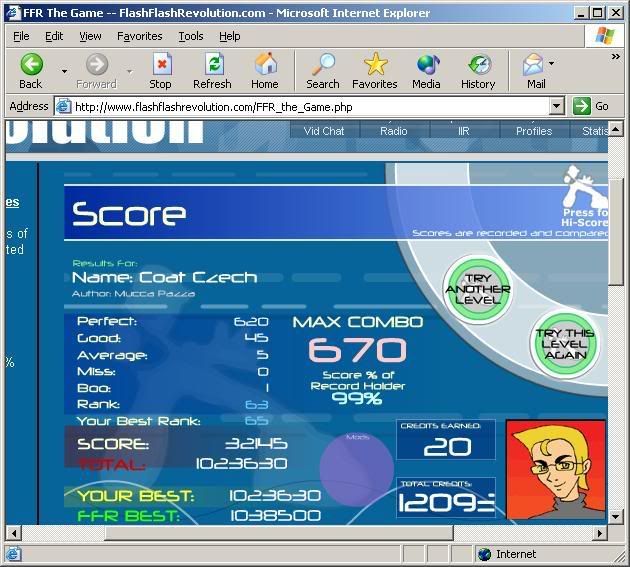Viewport: 630px width, 567px height.
Task: Open Favorites star icon
Action: 375,65
